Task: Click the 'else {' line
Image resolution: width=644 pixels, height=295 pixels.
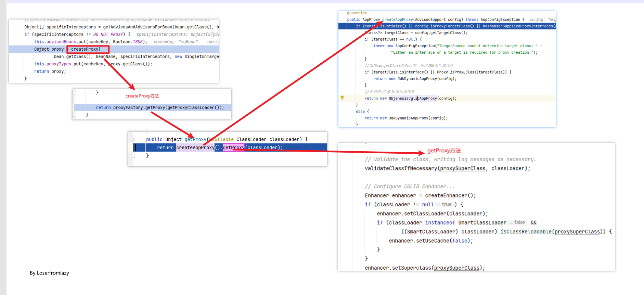Action: click(x=362, y=112)
